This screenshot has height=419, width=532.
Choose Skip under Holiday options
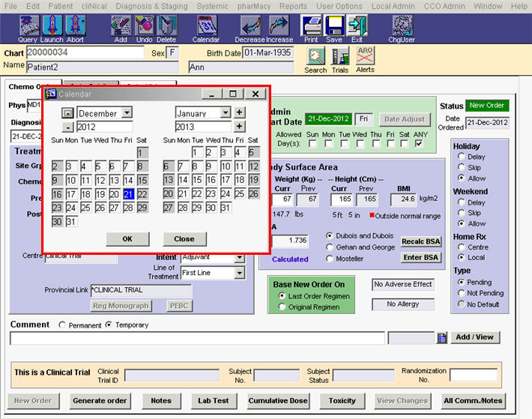pos(460,168)
